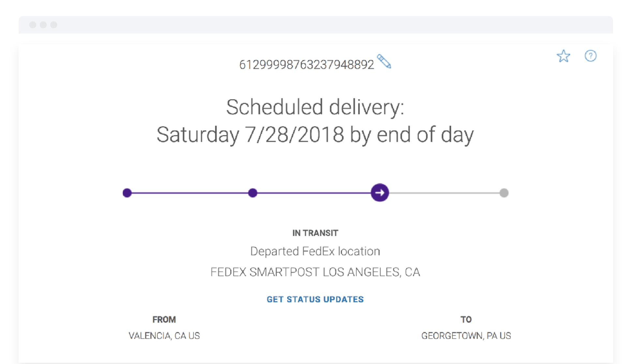Screen dimensions: 632x364
Task: Click the TO label
Action: [466, 319]
